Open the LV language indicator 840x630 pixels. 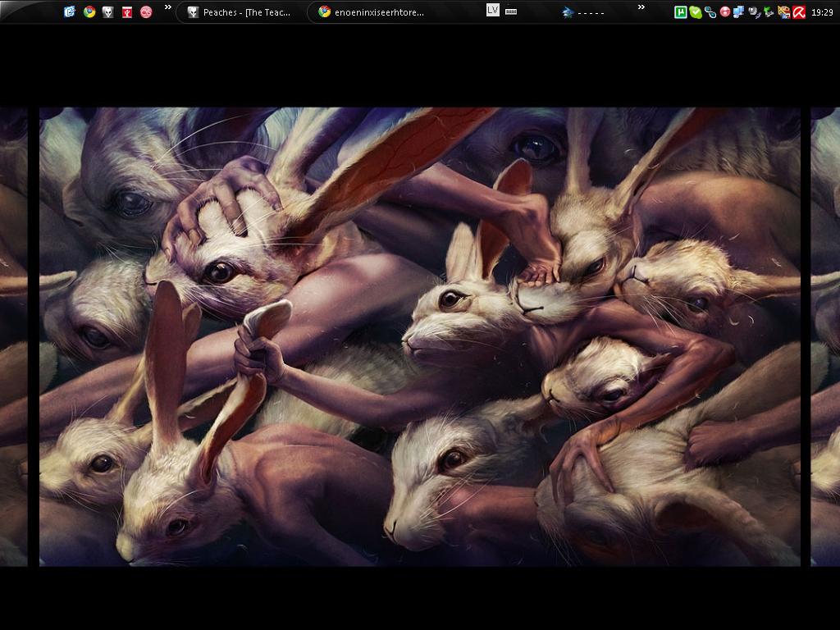(493, 10)
